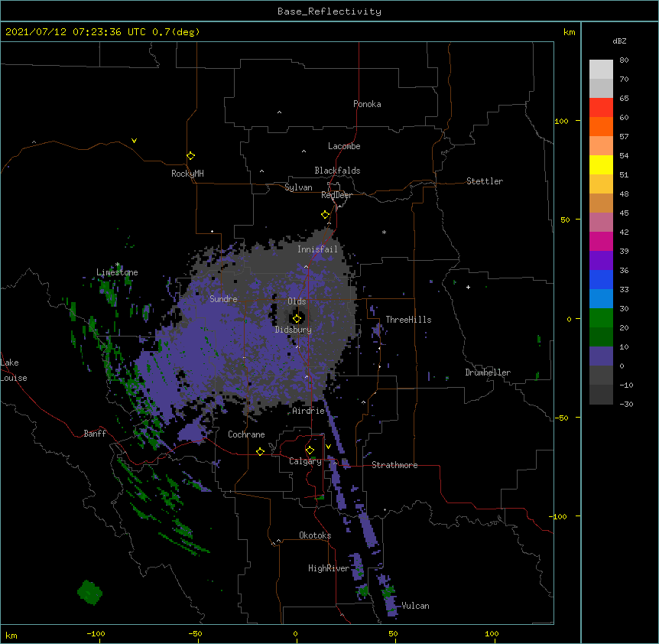659x644 pixels.
Task: Click the Stettler city label
Action: pos(485,181)
